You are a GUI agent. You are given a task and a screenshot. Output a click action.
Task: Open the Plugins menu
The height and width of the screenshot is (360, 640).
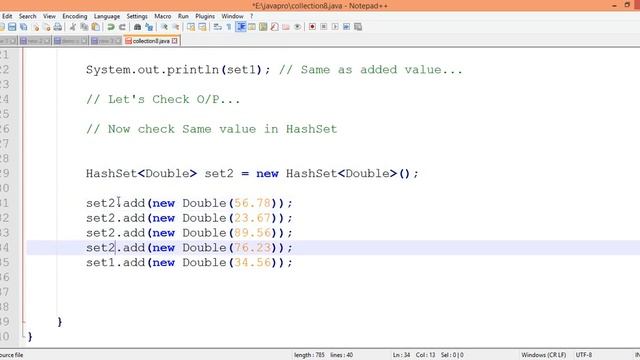point(205,16)
